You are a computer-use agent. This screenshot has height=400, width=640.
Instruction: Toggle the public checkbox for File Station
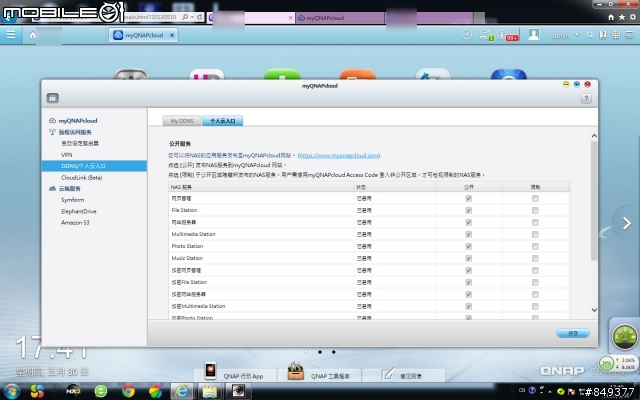[469, 211]
